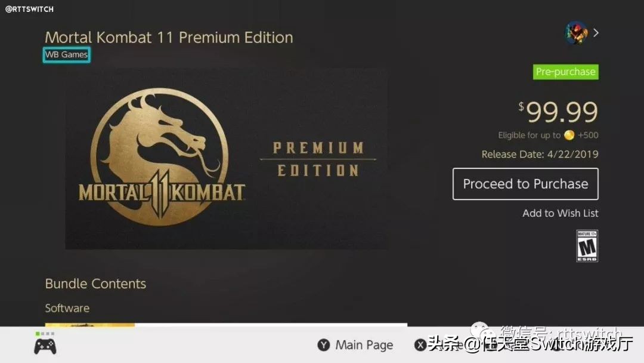Screen dimensions: 644x363
Task: Tap the X button icon
Action: [420, 345]
